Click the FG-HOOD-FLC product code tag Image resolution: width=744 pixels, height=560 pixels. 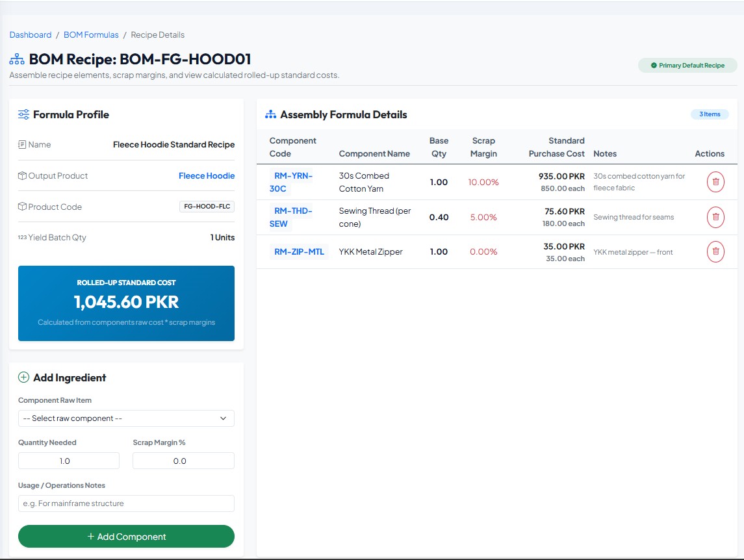[207, 207]
